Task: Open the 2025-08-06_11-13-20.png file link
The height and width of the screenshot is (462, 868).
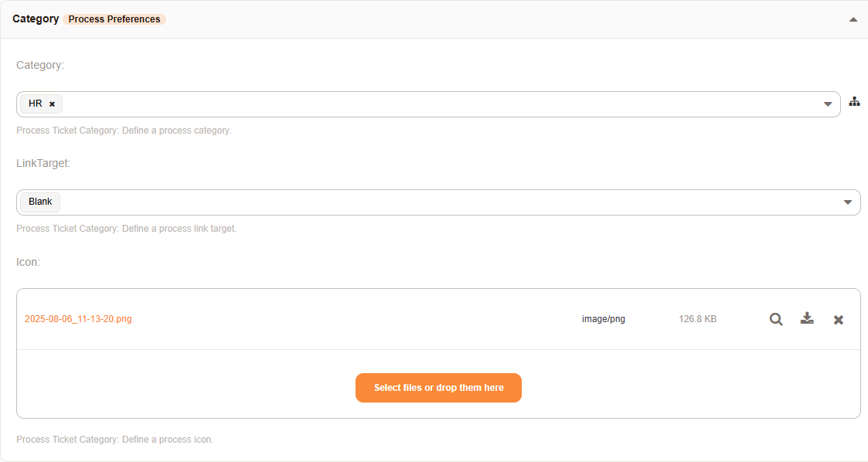Action: [x=78, y=319]
